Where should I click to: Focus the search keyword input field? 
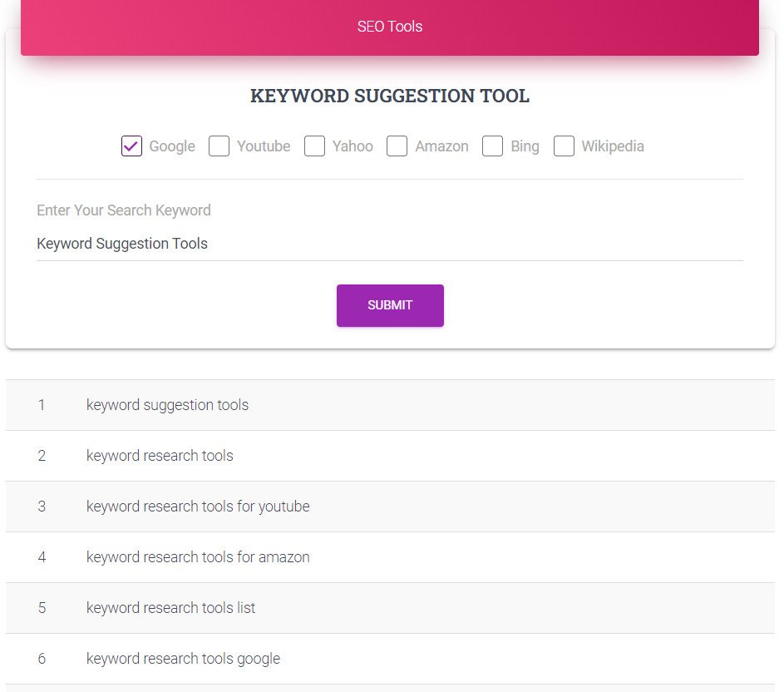(390, 244)
